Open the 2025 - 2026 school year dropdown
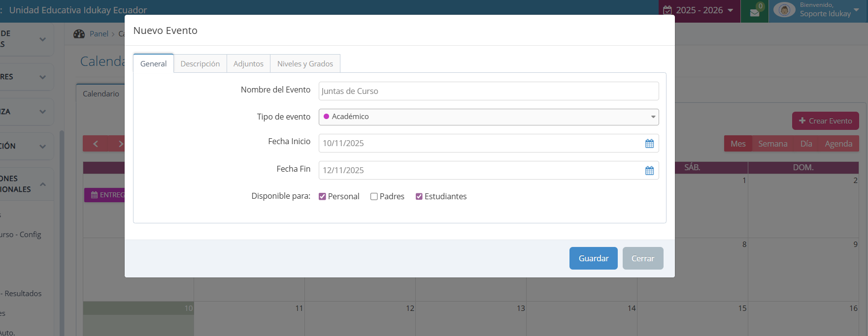868x336 pixels. coord(700,10)
